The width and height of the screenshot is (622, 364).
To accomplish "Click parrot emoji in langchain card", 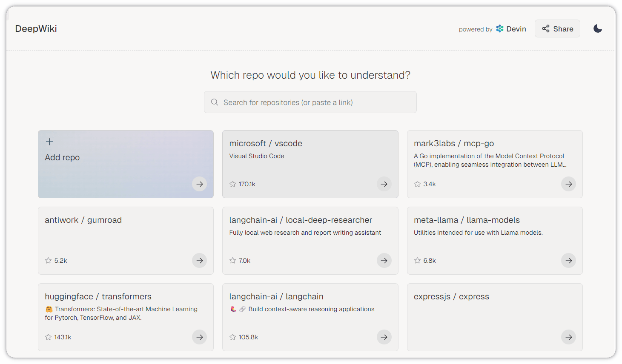I will (233, 309).
